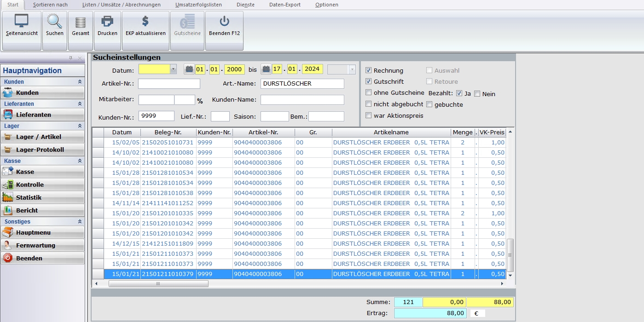Open Lager-Protokoll in navigation
The width and height of the screenshot is (644, 322).
tap(40, 150)
